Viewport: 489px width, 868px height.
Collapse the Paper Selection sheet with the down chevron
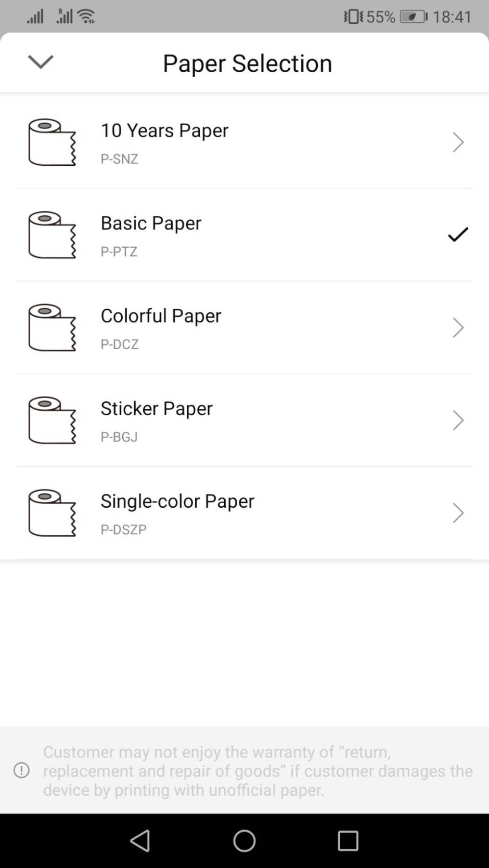pos(41,62)
